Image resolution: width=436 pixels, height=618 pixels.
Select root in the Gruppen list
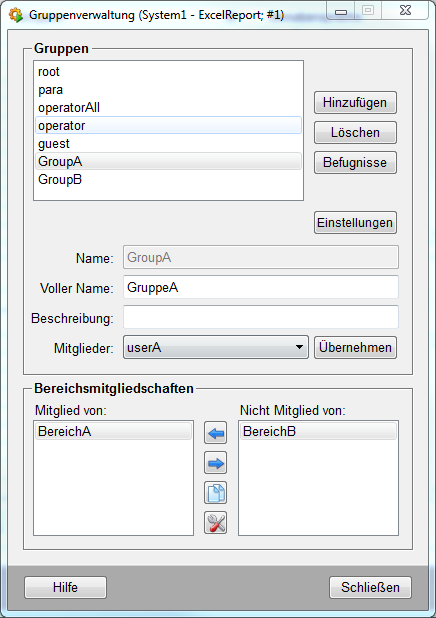[x=168, y=72]
